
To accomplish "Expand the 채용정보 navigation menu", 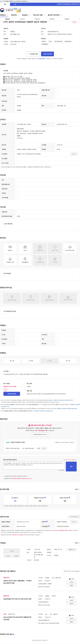I will [4, 15].
